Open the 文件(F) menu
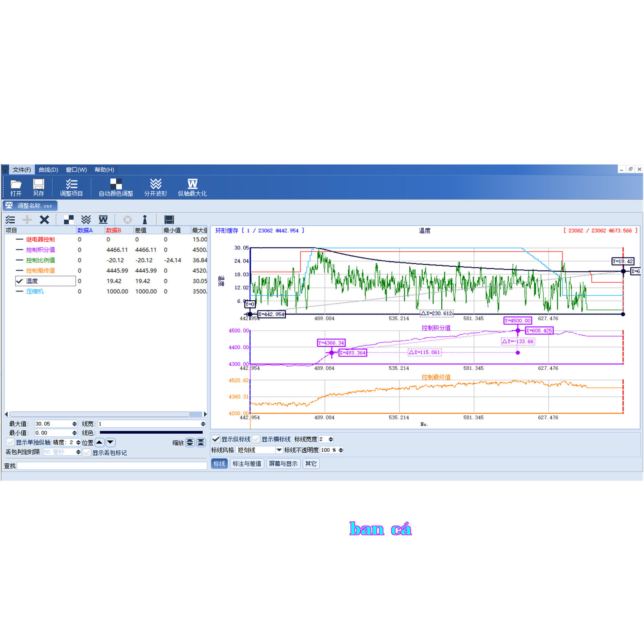The height and width of the screenshot is (644, 644). pyautogui.click(x=22, y=170)
